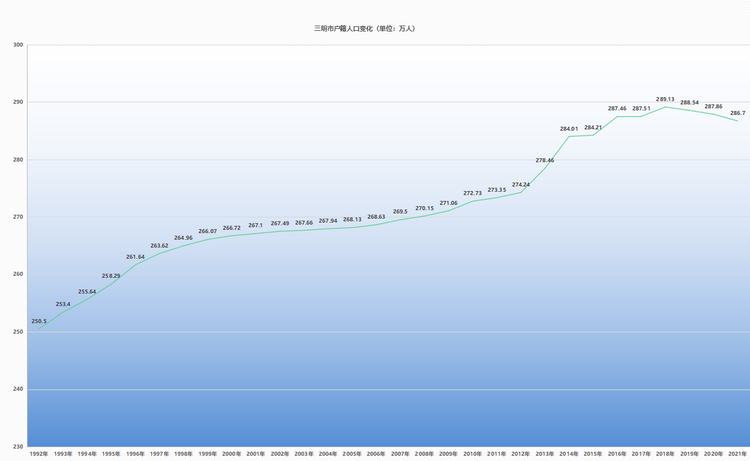Click the 2008年 x-axis label
Image resolution: width=750 pixels, height=461 pixels.
(x=424, y=453)
